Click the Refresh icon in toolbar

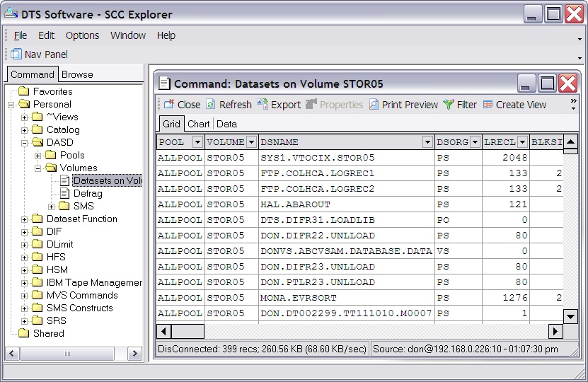[211, 104]
